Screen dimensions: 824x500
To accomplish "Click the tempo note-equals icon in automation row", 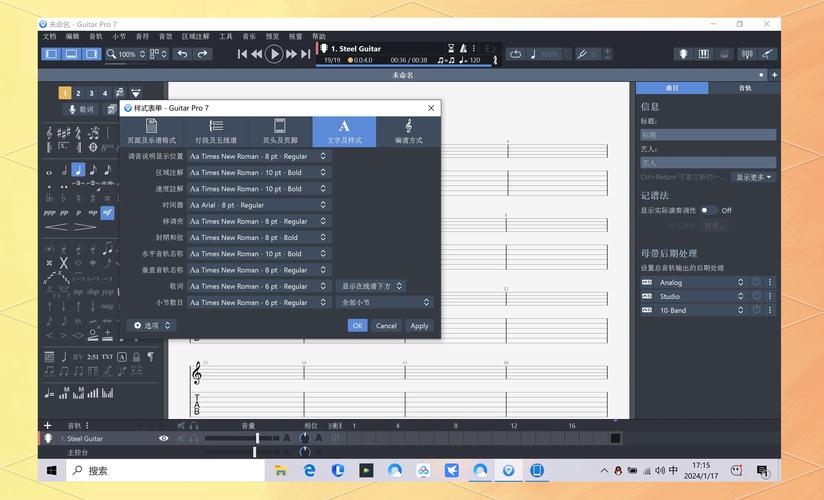I will (49, 393).
